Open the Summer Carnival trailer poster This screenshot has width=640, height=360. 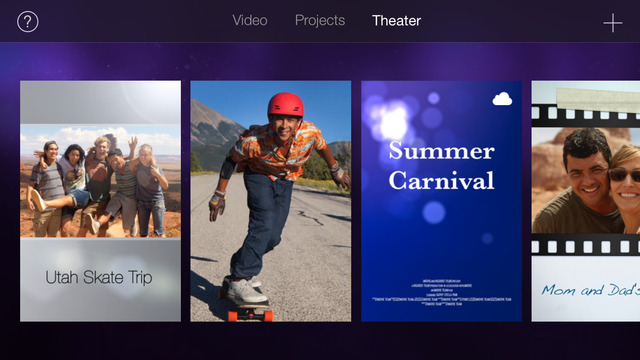(x=441, y=201)
